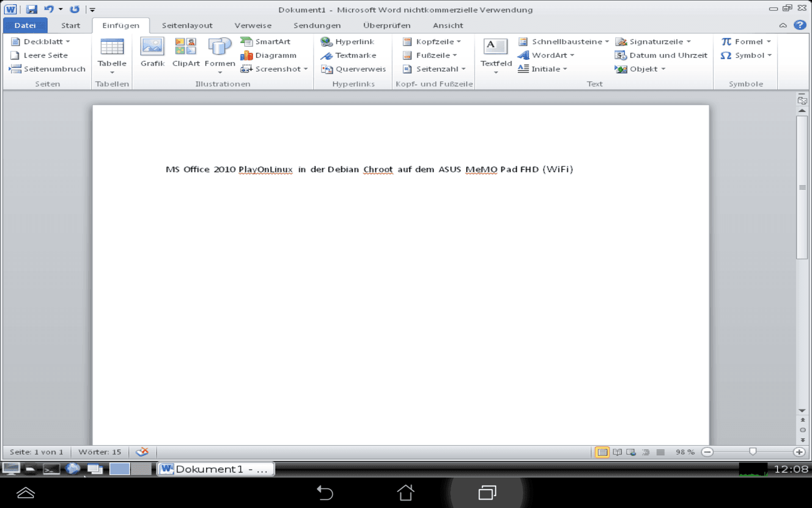Click vertical scrollbar down arrow

802,411
